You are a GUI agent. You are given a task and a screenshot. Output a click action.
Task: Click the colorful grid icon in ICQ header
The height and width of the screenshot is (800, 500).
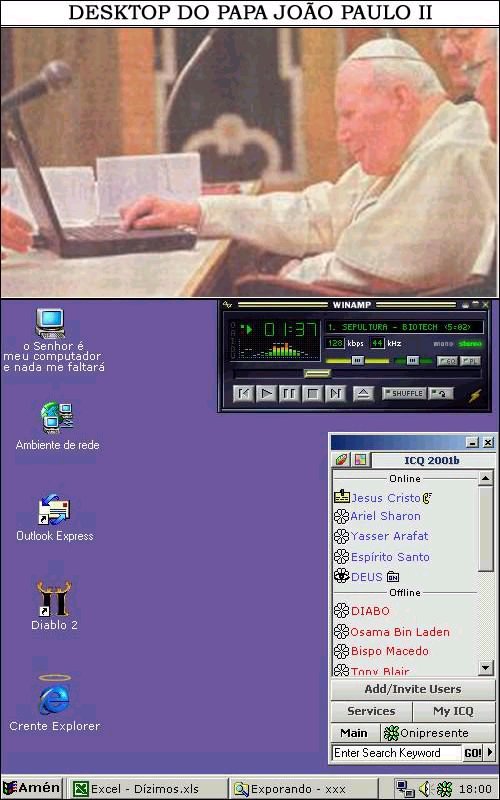pyautogui.click(x=361, y=460)
